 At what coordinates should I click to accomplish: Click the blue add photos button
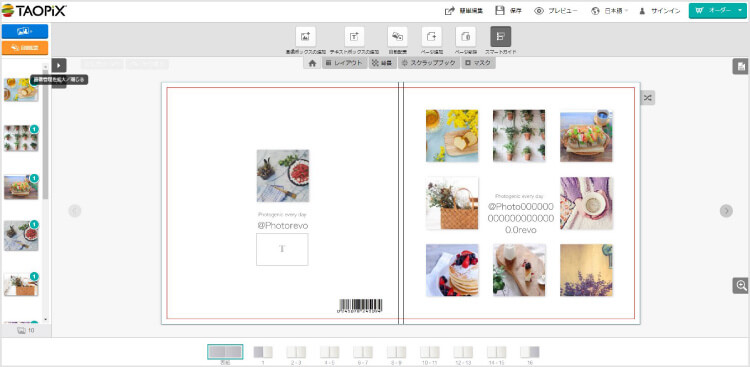[x=25, y=31]
